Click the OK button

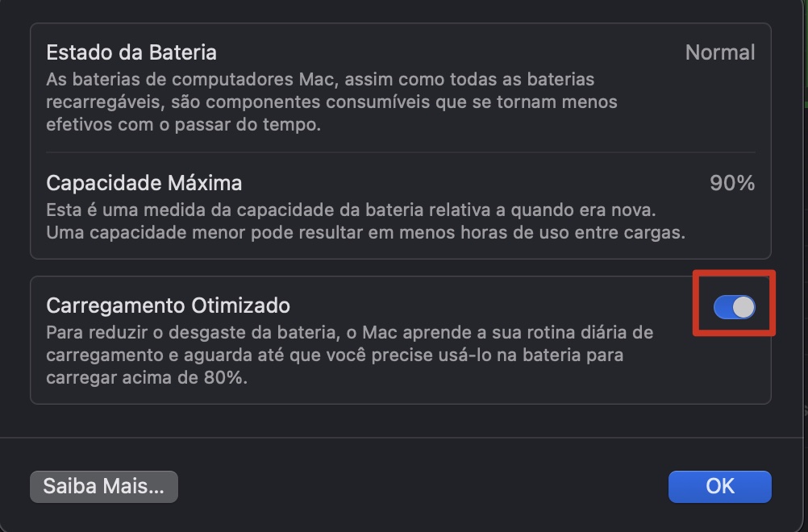[718, 486]
